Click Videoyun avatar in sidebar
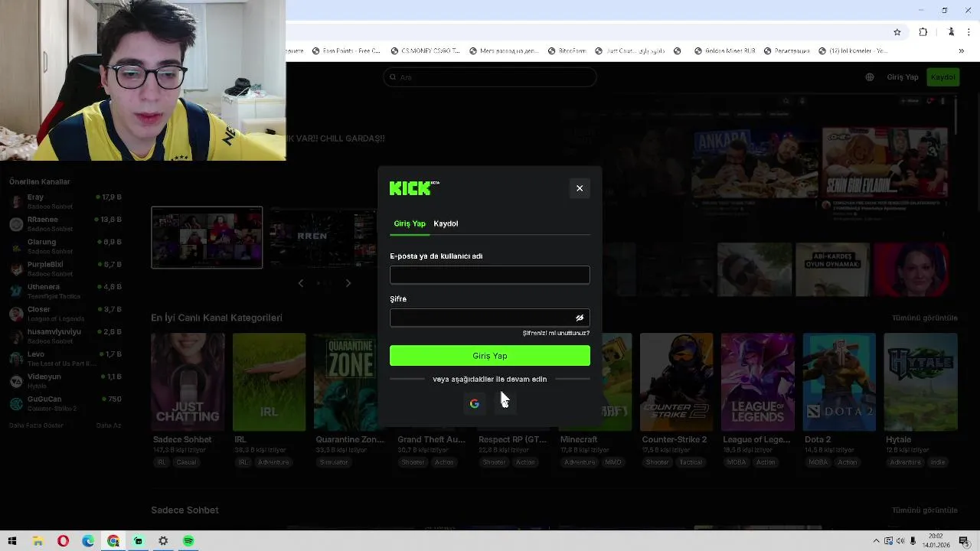The width and height of the screenshot is (980, 551). click(x=16, y=381)
